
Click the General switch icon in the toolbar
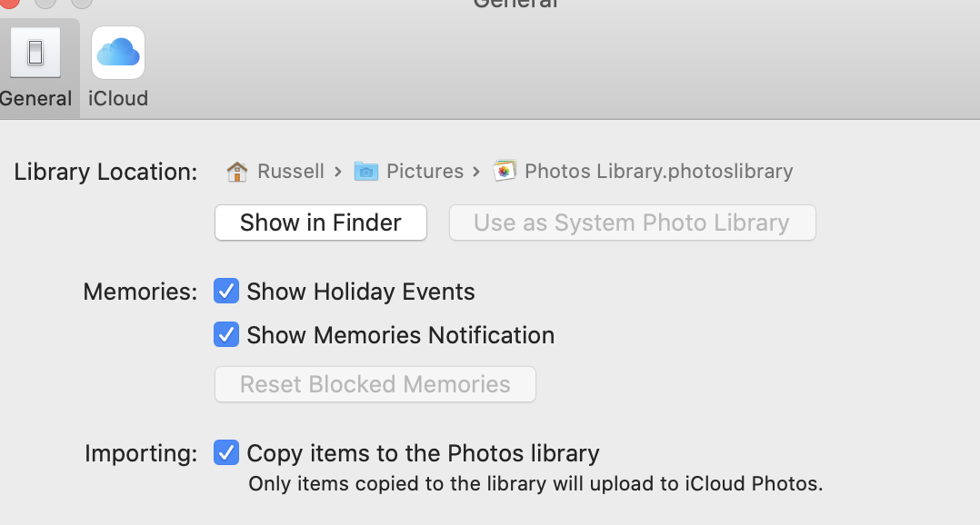click(35, 53)
